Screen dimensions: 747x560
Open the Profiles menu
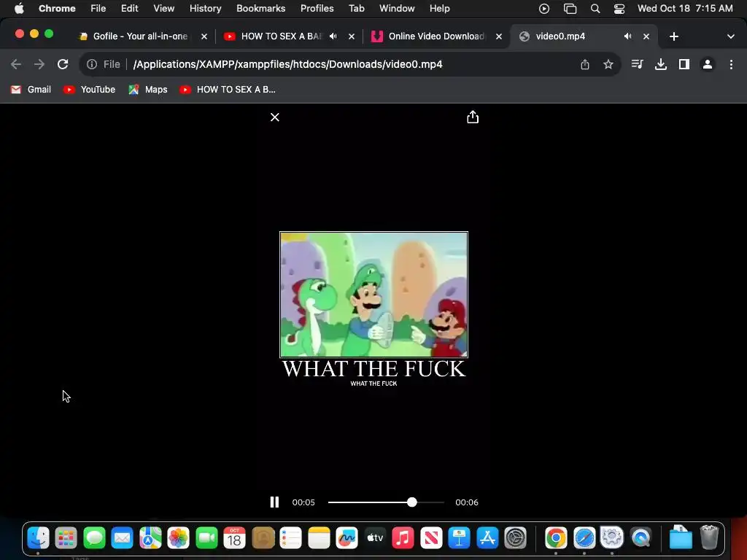tap(317, 9)
